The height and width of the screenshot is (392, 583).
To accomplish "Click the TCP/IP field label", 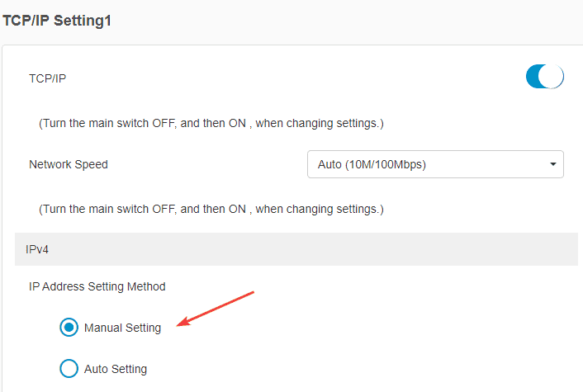I will (x=47, y=78).
